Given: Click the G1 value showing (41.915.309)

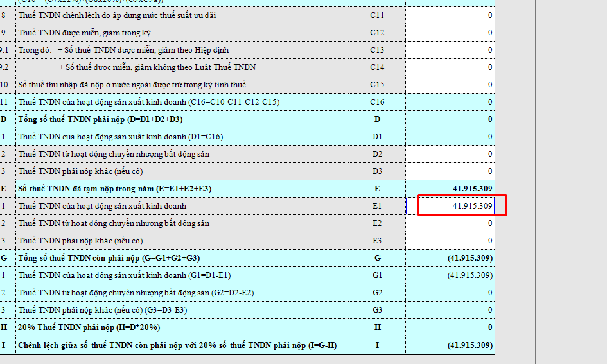Looking at the screenshot, I should click(x=451, y=275).
